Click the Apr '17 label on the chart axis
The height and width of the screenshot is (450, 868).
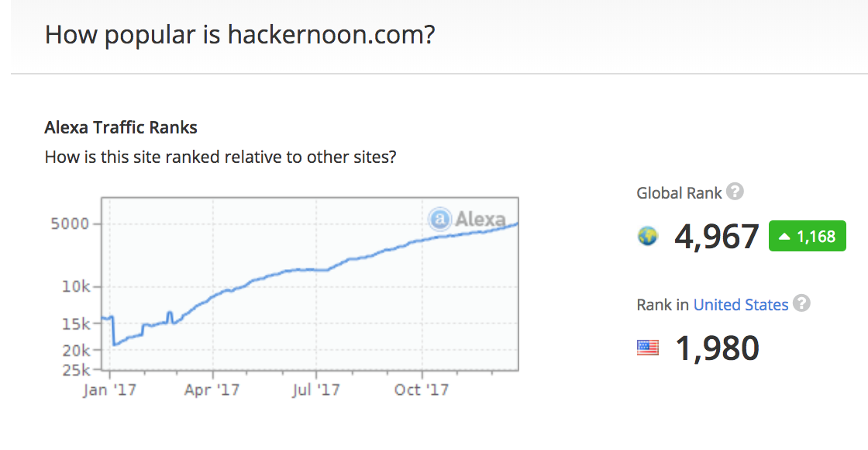(212, 389)
